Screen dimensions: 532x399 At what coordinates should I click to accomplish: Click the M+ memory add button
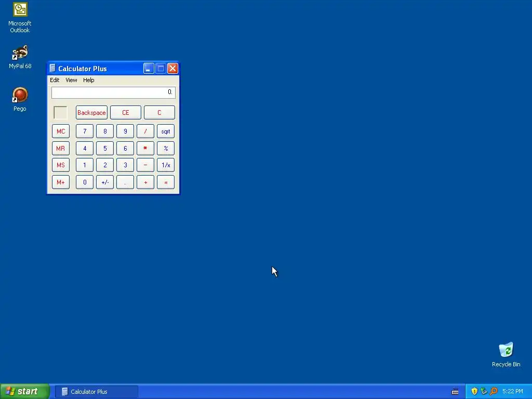click(x=61, y=182)
